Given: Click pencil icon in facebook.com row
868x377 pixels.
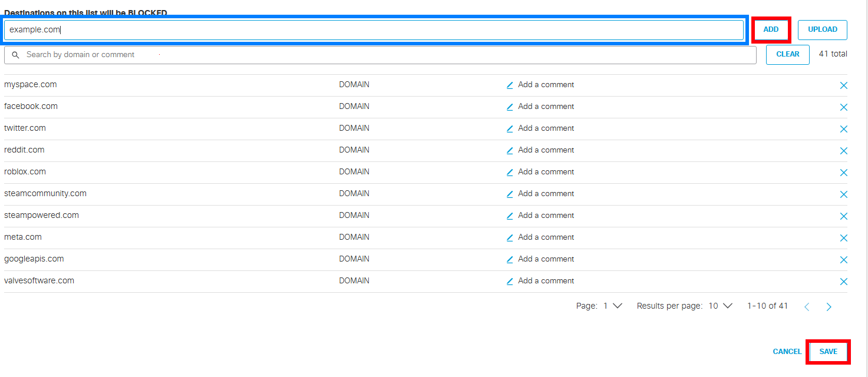Looking at the screenshot, I should pyautogui.click(x=510, y=107).
